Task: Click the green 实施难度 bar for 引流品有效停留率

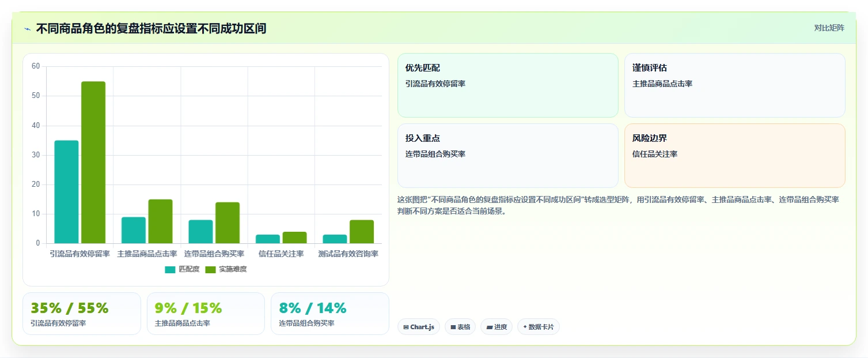Action: coord(93,163)
